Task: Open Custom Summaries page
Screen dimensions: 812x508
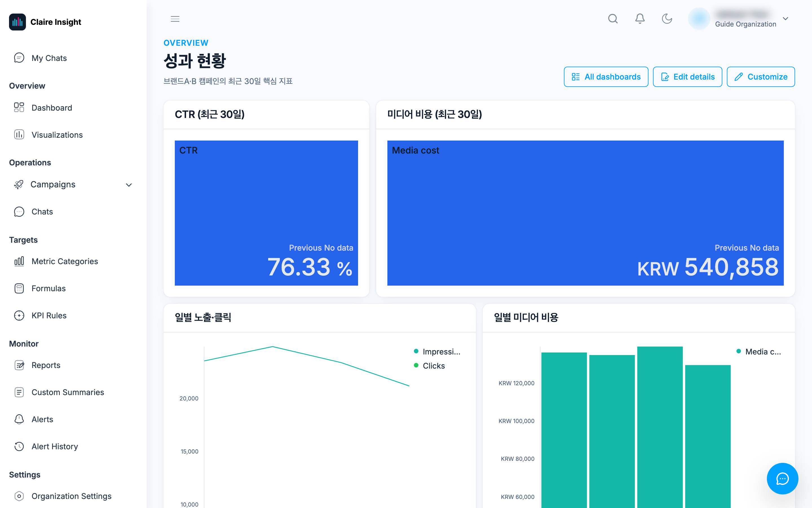Action: [x=73, y=392]
